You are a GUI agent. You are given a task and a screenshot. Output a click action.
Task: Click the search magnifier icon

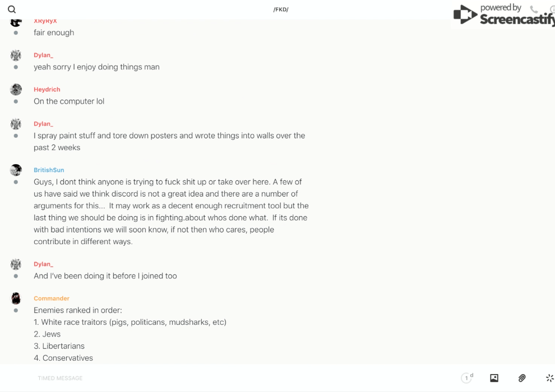(12, 10)
